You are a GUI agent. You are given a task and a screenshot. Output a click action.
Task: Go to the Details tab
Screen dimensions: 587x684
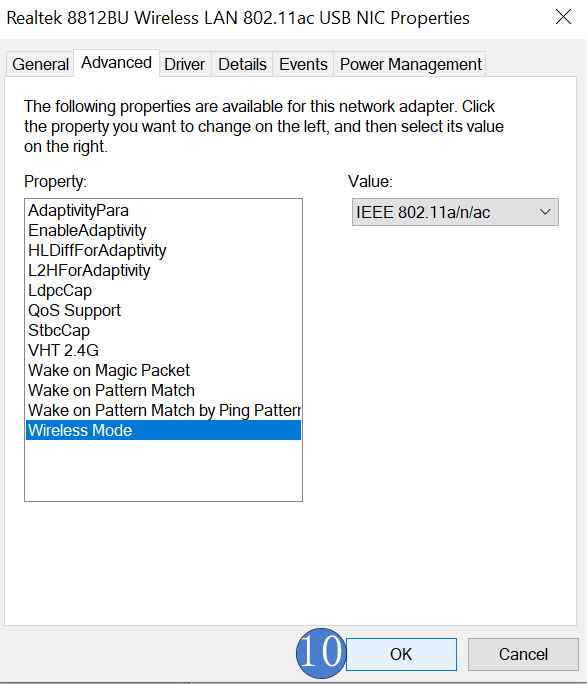coord(242,65)
